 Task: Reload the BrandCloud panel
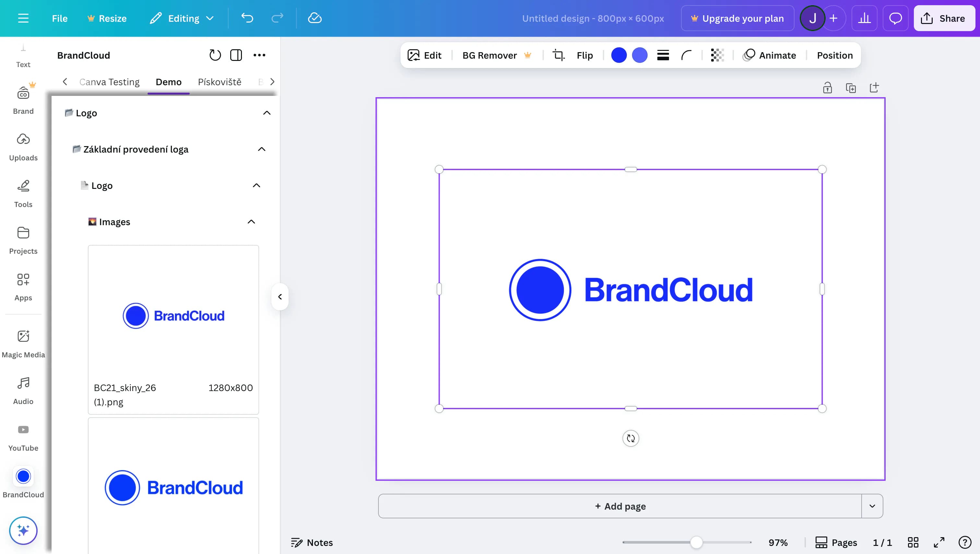[x=215, y=55]
